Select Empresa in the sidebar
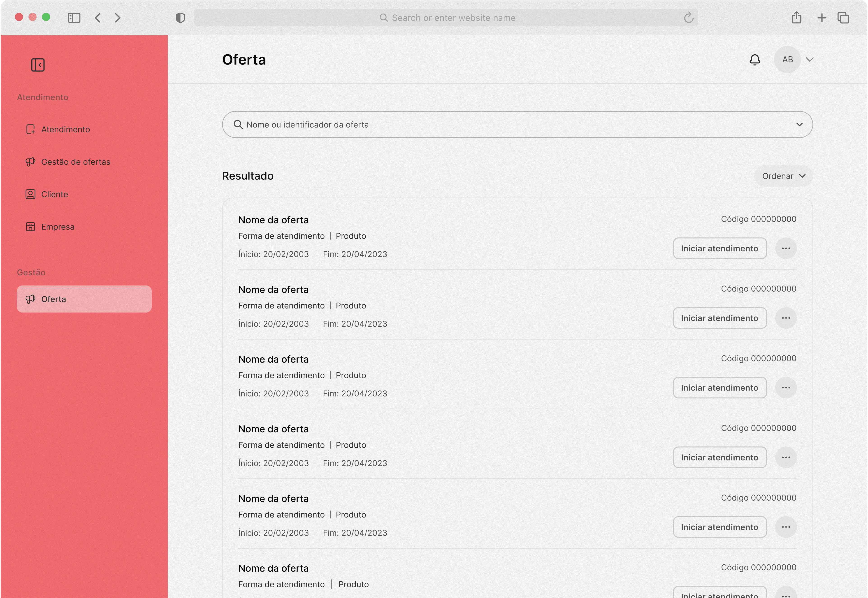The width and height of the screenshot is (868, 598). coord(57,227)
